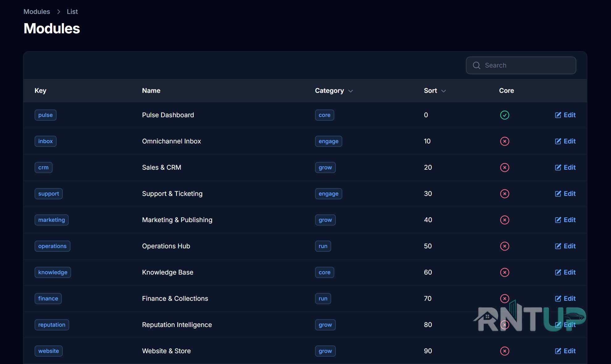
Task: Click the red X core icon for Knowledge Base
Action: [x=504, y=272]
